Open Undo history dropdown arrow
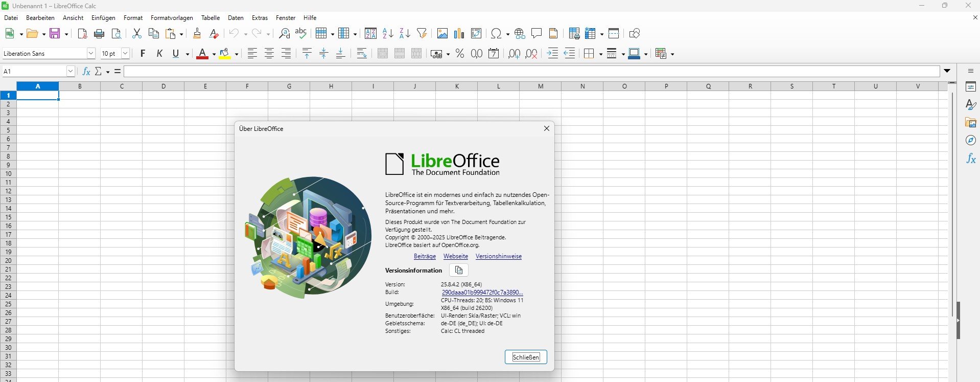 coord(245,34)
